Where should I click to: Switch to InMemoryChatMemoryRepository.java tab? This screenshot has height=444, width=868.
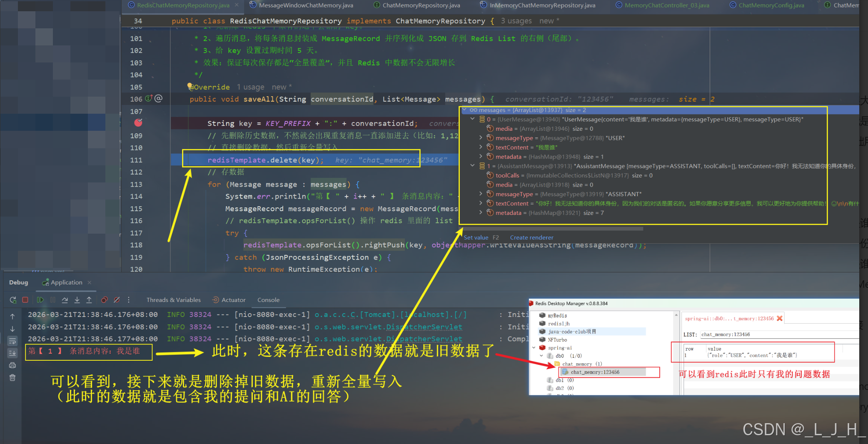tap(538, 5)
